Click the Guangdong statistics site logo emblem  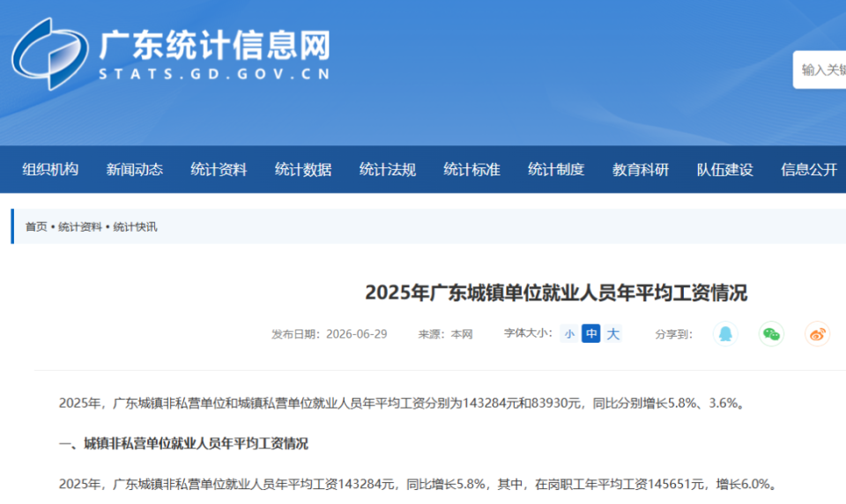point(50,54)
